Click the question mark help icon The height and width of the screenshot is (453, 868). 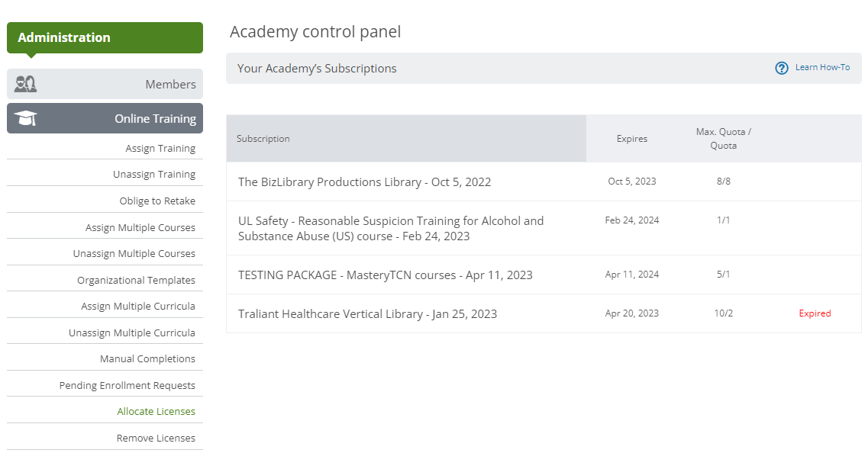(781, 68)
